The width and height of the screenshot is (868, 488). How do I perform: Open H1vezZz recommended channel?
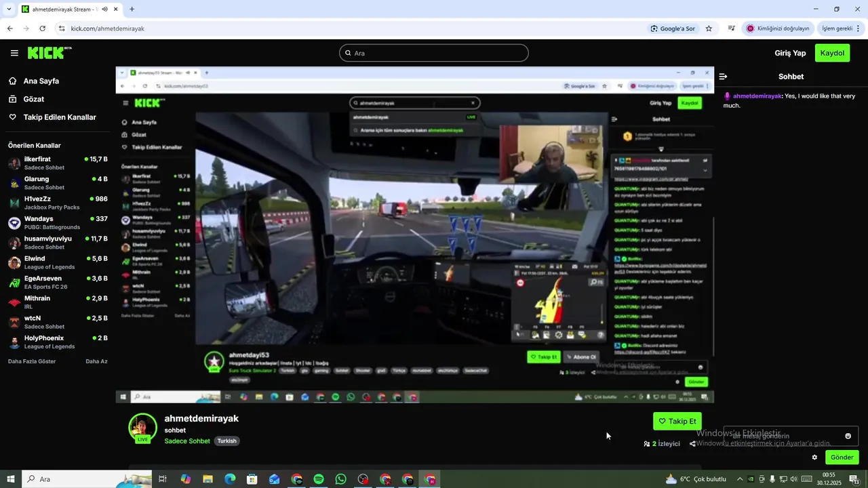pyautogui.click(x=58, y=203)
